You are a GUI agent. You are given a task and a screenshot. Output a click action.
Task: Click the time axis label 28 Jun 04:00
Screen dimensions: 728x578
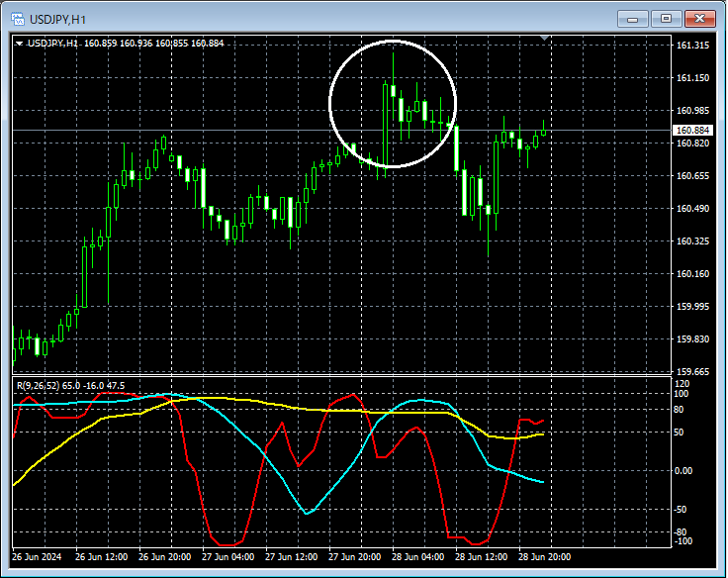[x=417, y=556]
